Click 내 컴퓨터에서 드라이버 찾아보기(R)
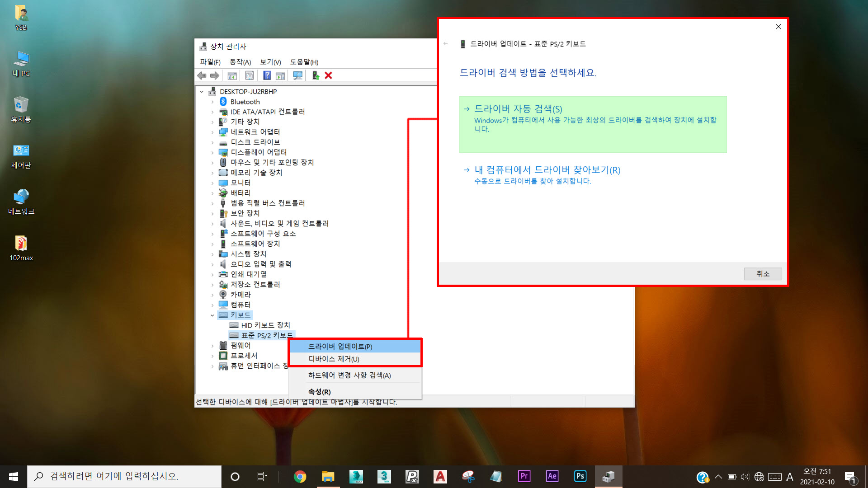 point(547,170)
